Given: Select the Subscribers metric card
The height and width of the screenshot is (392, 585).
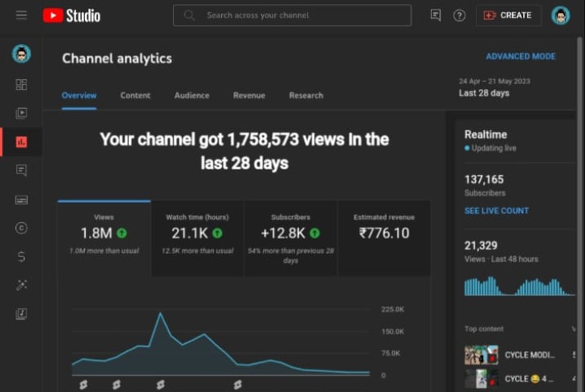Looking at the screenshot, I should click(x=290, y=238).
